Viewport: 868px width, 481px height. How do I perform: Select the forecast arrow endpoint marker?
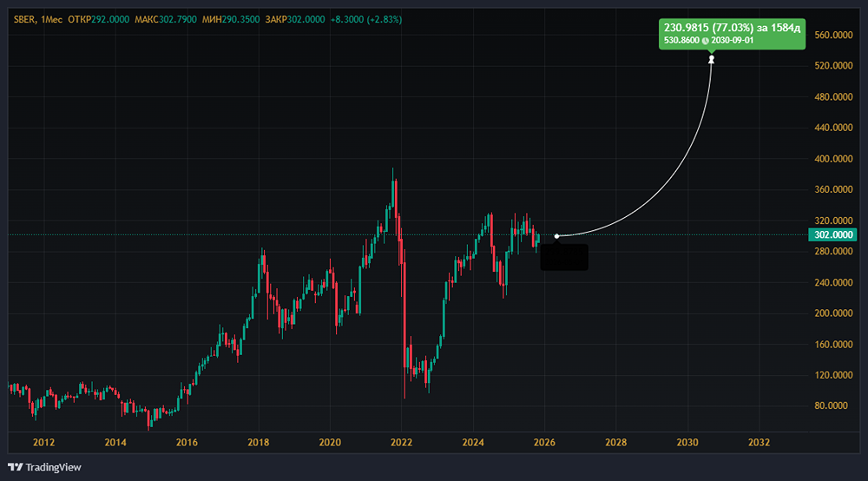coord(712,59)
